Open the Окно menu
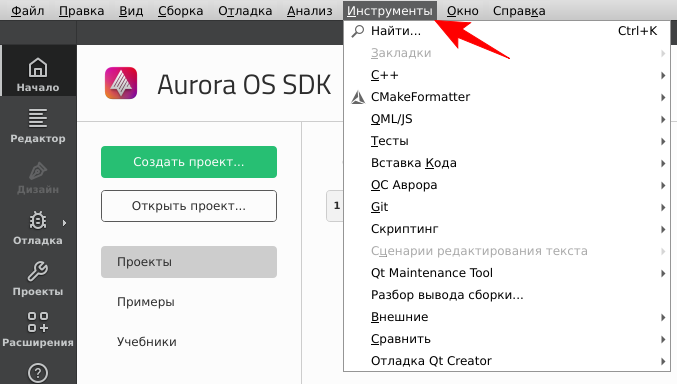This screenshot has height=384, width=677. [463, 10]
